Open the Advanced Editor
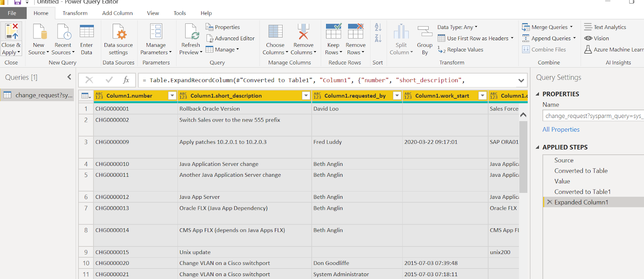 (230, 38)
